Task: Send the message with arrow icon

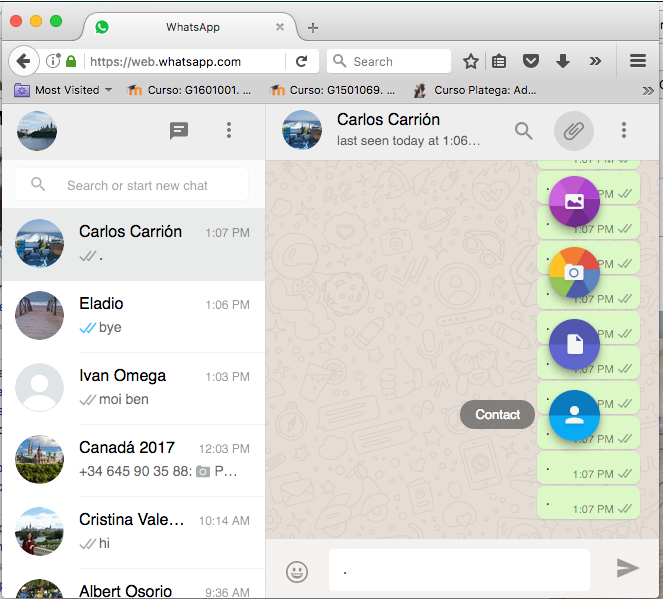Action: click(x=627, y=568)
